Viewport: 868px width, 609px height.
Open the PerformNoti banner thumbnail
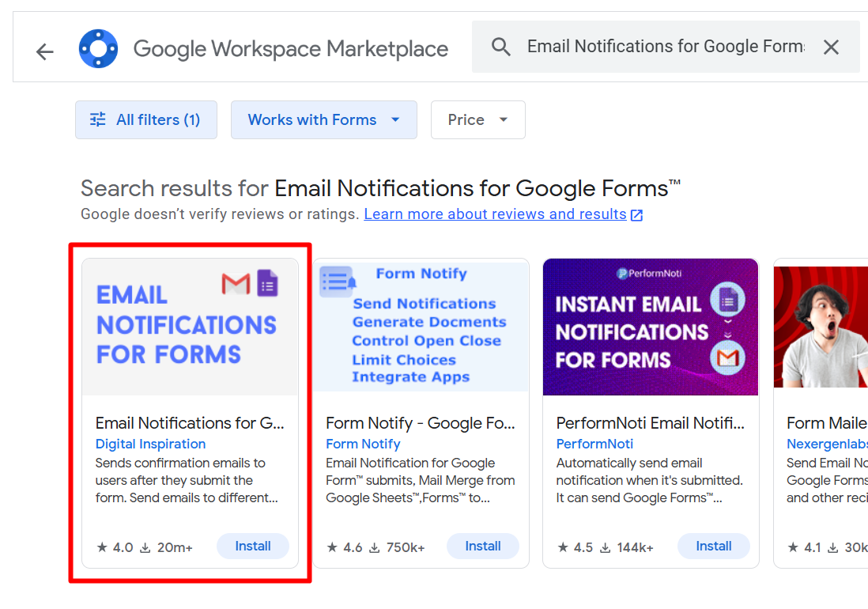click(651, 327)
